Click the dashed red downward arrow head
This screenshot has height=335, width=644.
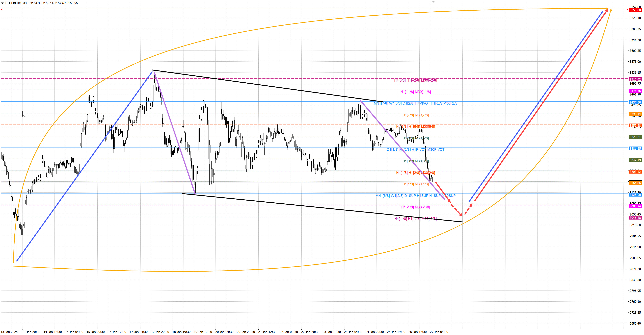(461, 215)
